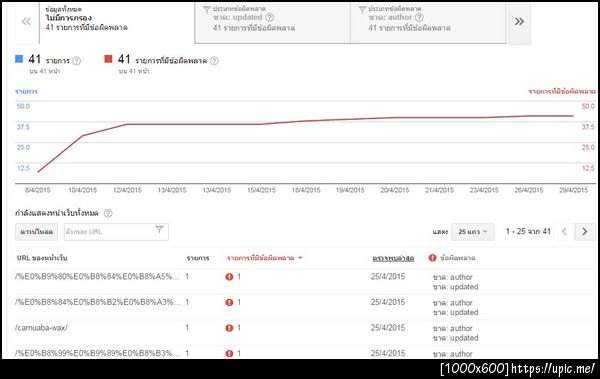Open the /carnuaba-wax/ page row
The height and width of the screenshot is (379, 600).
click(41, 328)
